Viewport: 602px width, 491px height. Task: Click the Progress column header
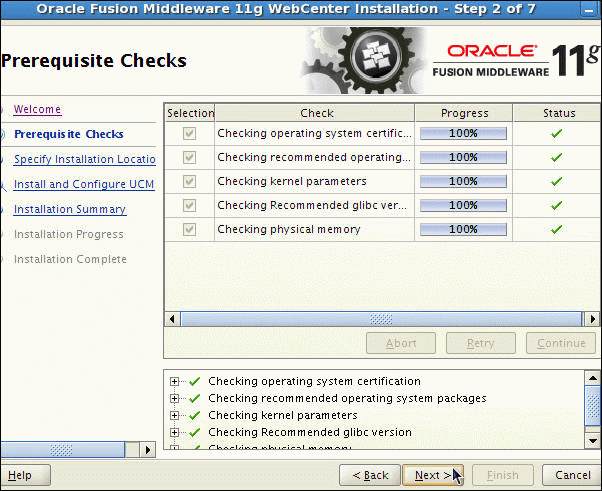click(464, 113)
